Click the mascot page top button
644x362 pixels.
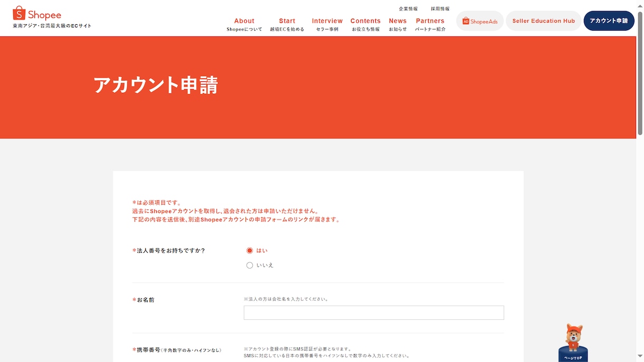573,343
